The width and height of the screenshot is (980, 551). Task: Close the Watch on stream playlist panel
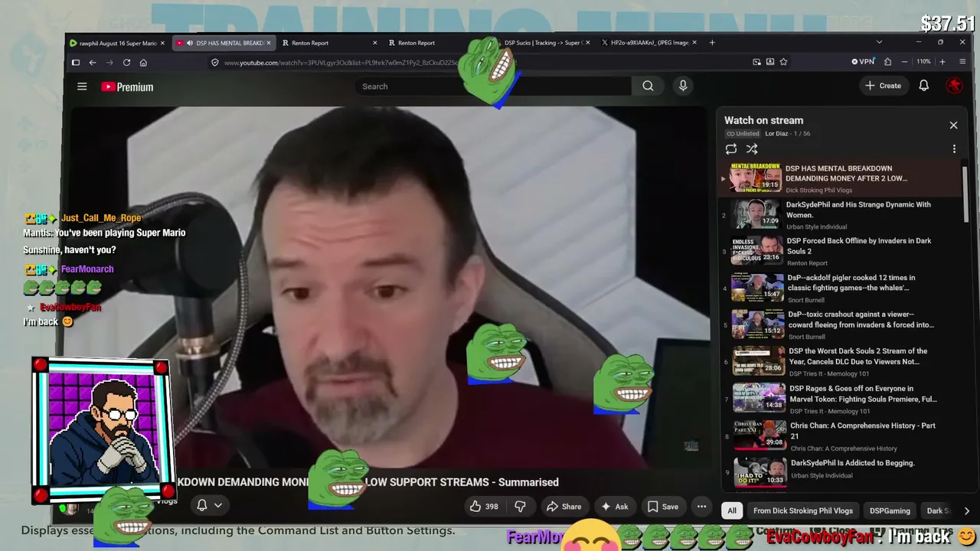click(953, 125)
